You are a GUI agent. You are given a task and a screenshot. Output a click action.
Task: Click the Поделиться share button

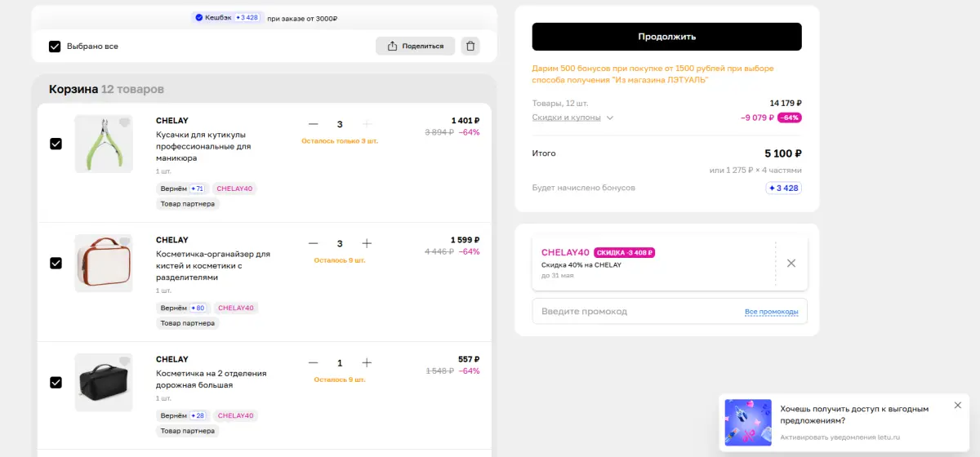click(x=415, y=46)
